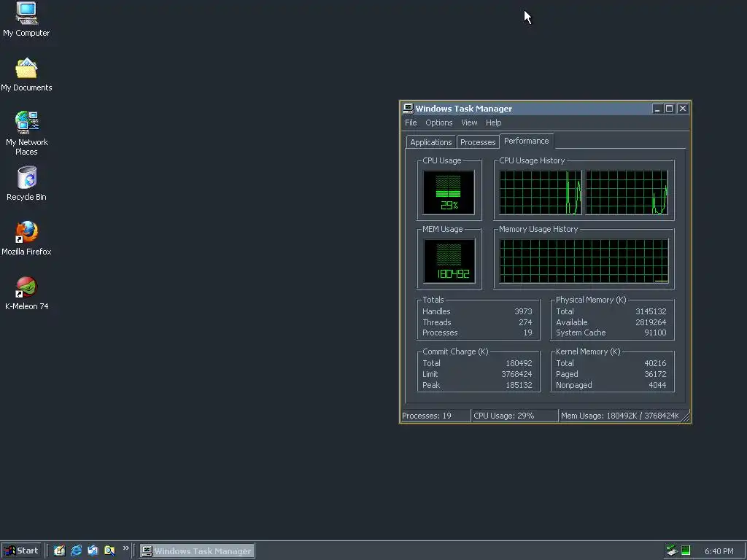Click Kernel Memory Total 40216
The image size is (747, 560).
(655, 363)
